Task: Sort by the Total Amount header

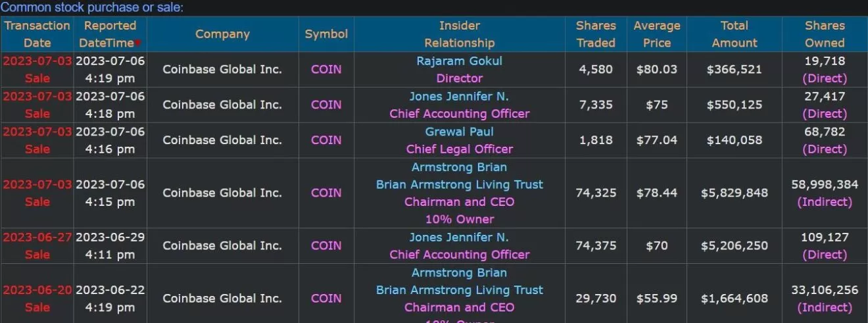Action: (735, 34)
